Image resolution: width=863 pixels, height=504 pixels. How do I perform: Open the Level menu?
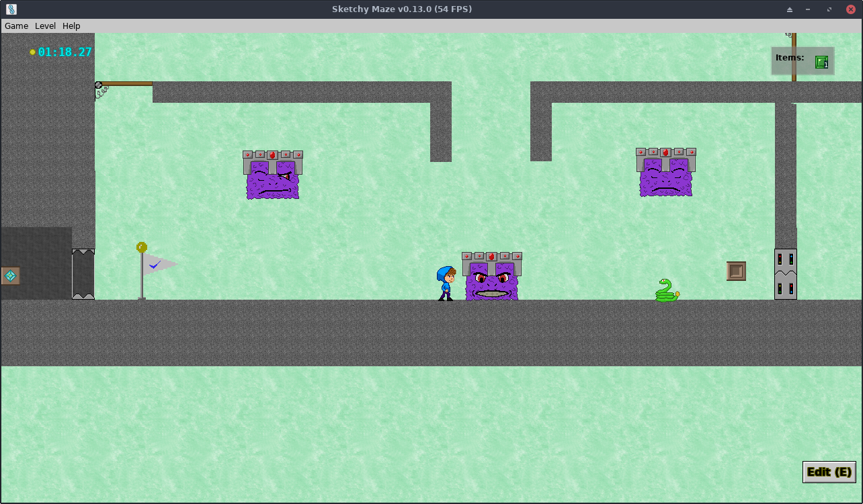[x=45, y=26]
